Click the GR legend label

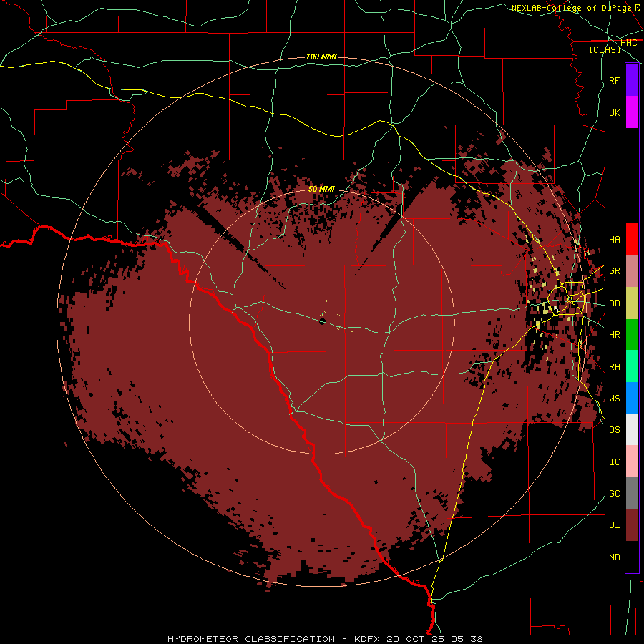pyautogui.click(x=614, y=271)
